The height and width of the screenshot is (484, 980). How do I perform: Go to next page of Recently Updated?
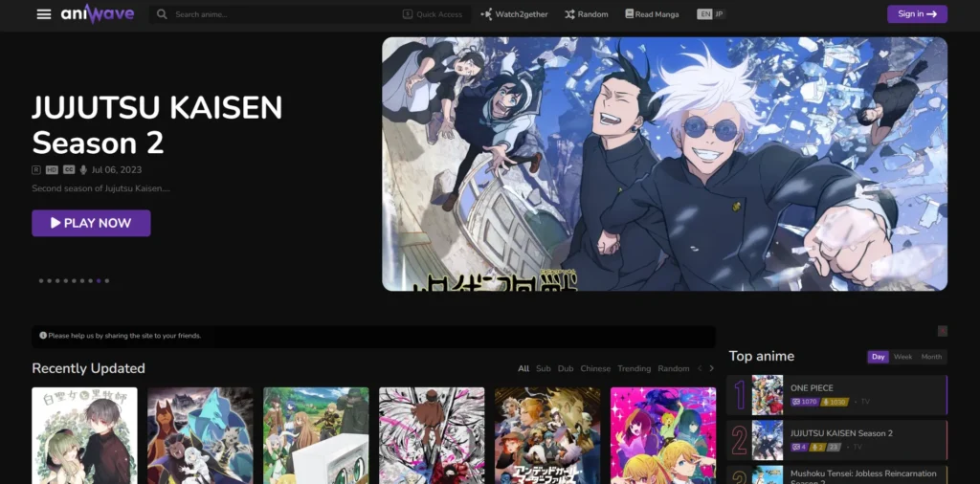coord(711,368)
